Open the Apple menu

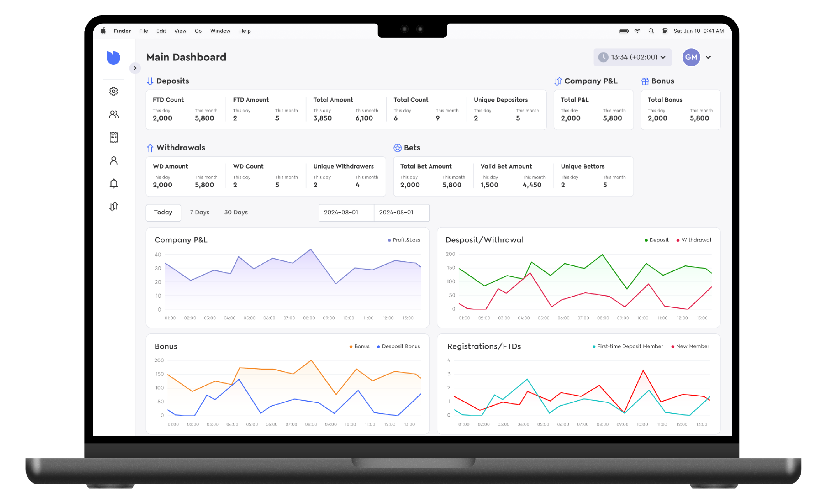tap(103, 31)
